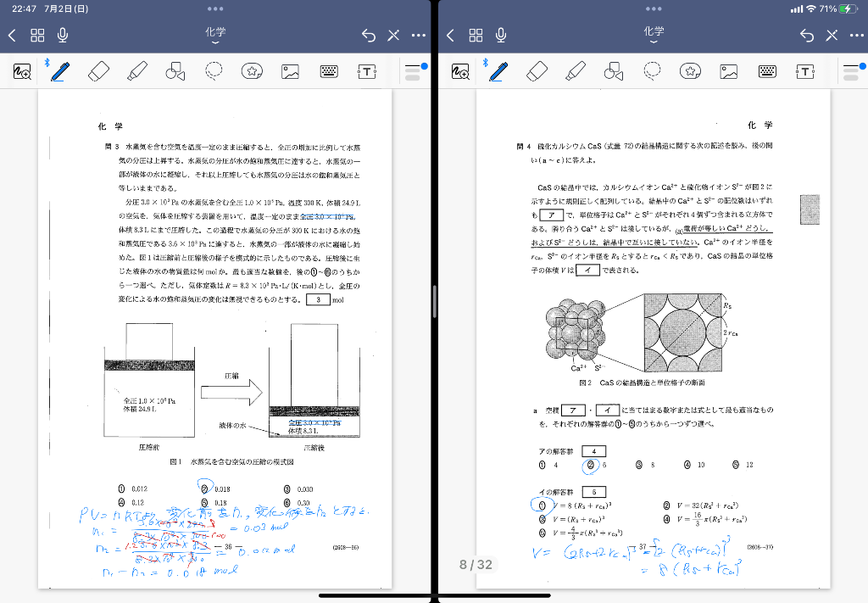Activate the Lasso selection tool in right pane
868x603 pixels.
(x=653, y=71)
